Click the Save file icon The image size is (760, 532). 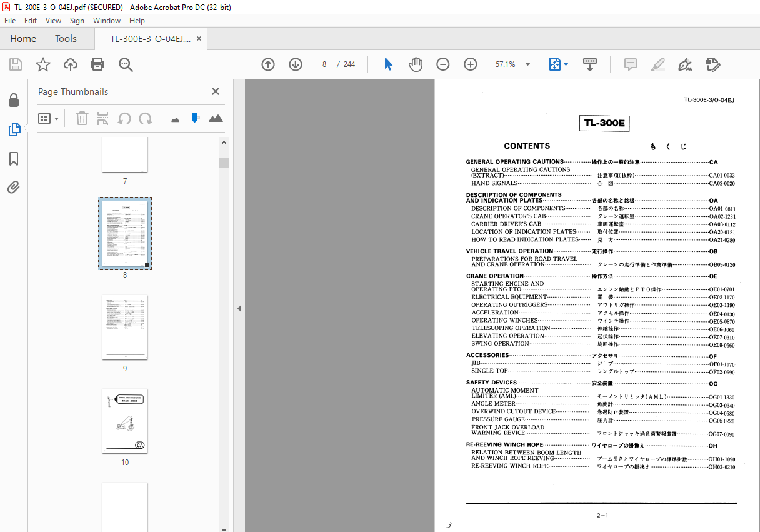click(x=16, y=64)
